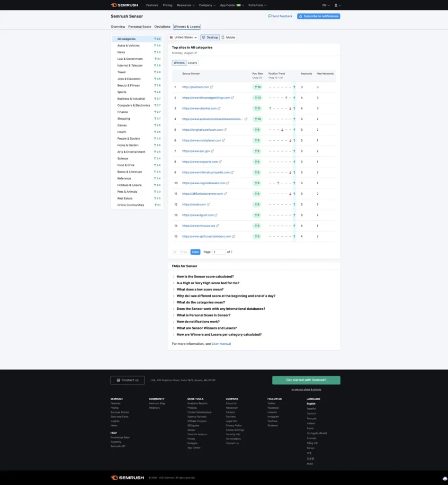This screenshot has width=448, height=485.
Task: Open the Company dropdown menu
Action: 207,5
